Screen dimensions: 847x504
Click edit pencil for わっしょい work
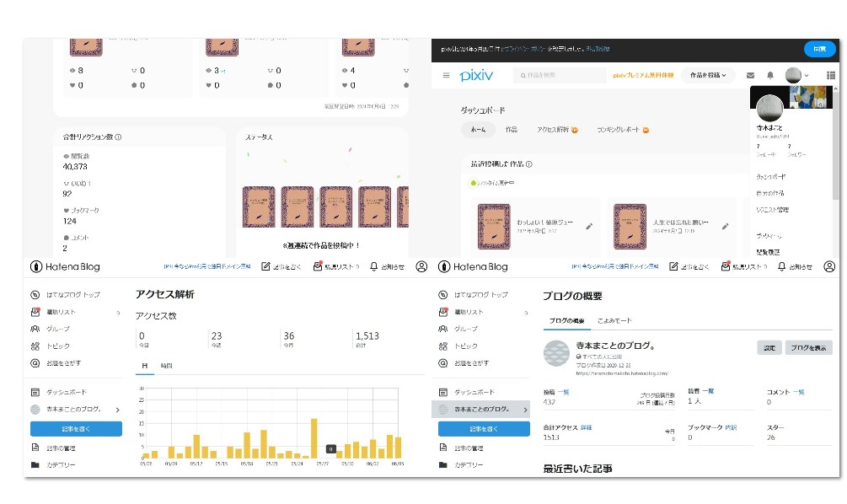pyautogui.click(x=589, y=226)
